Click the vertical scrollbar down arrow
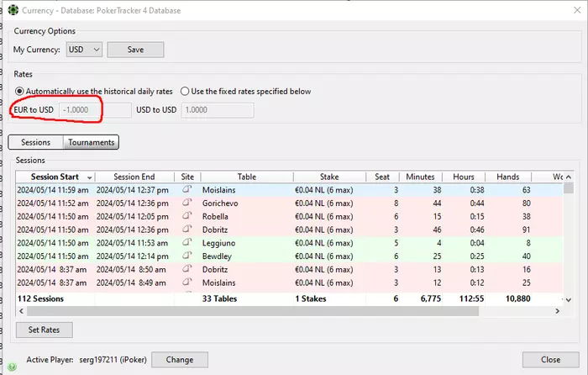This screenshot has width=588, height=375. tap(569, 299)
